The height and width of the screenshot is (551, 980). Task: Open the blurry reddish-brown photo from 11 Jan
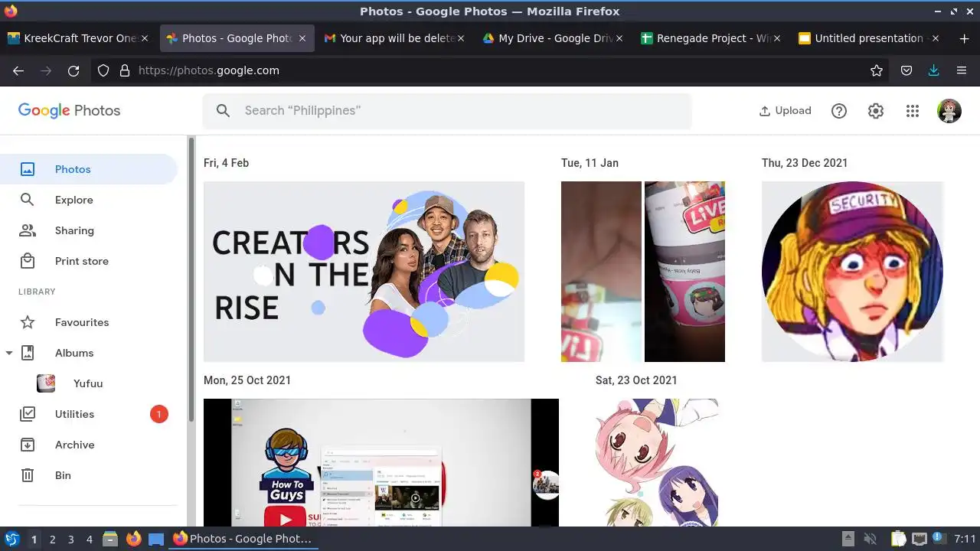click(601, 272)
